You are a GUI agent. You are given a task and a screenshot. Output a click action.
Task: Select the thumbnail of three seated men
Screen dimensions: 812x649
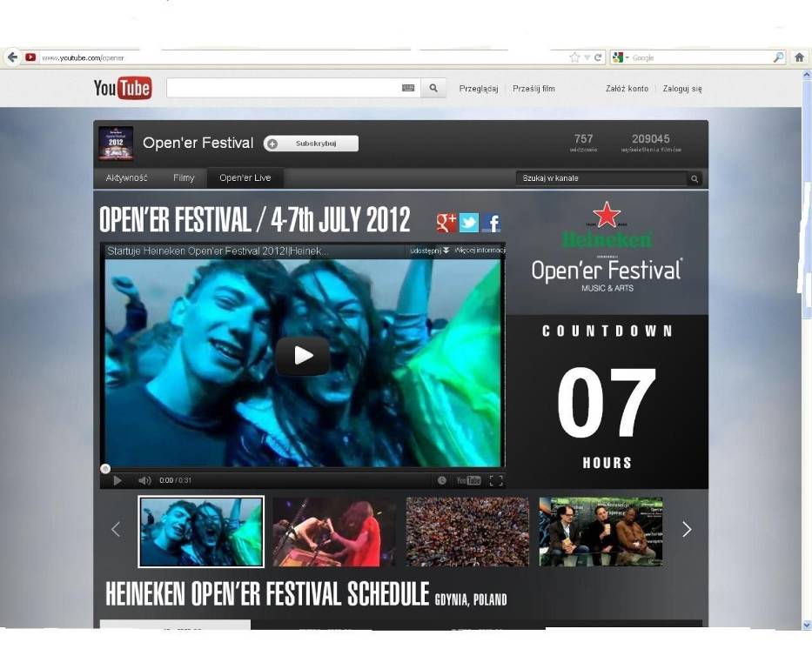pos(601,532)
